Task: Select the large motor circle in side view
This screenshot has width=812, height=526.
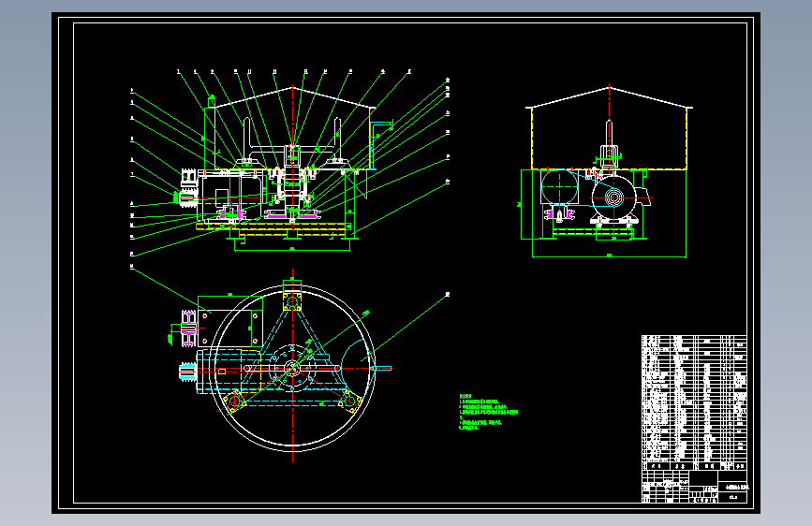Action: [613, 197]
